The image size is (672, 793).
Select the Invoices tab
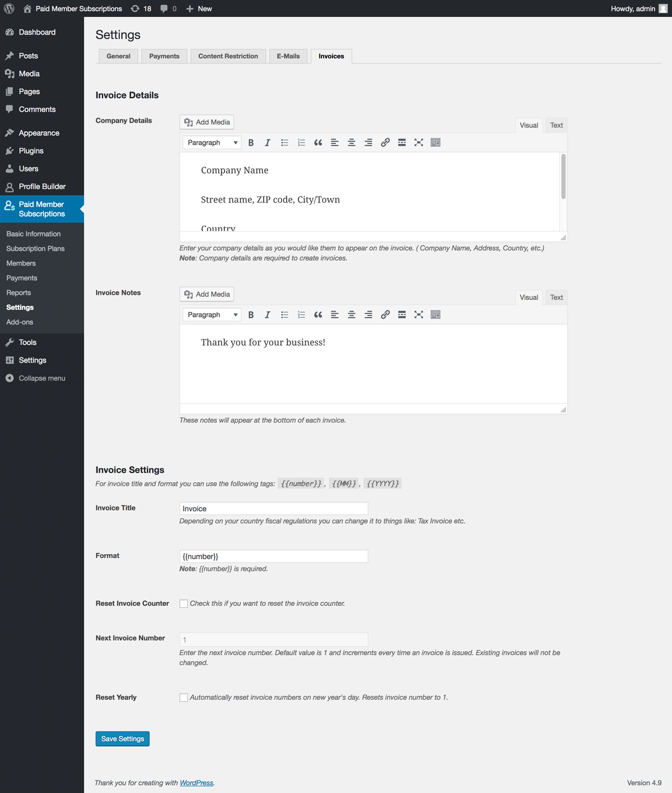(332, 56)
